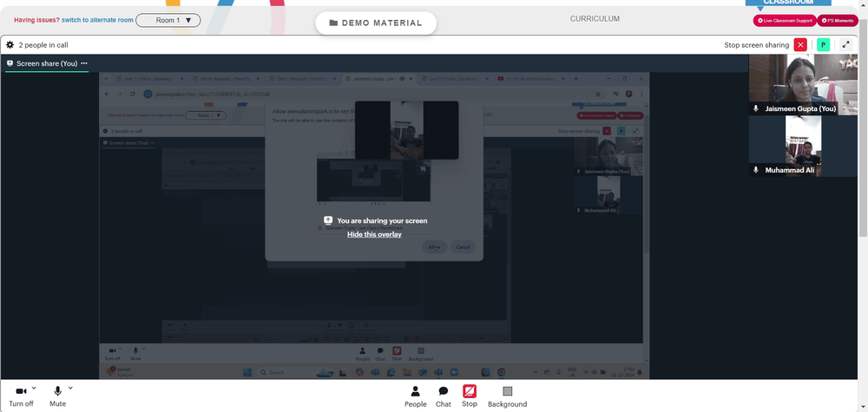Click tab search chevron in shared Chrome preview
This screenshot has width=868, height=412.
(x=106, y=79)
